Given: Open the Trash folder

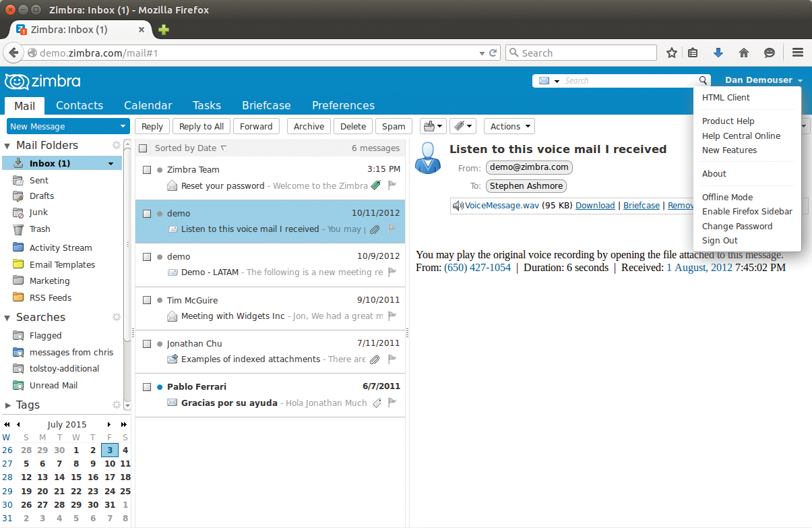Looking at the screenshot, I should pyautogui.click(x=40, y=229).
